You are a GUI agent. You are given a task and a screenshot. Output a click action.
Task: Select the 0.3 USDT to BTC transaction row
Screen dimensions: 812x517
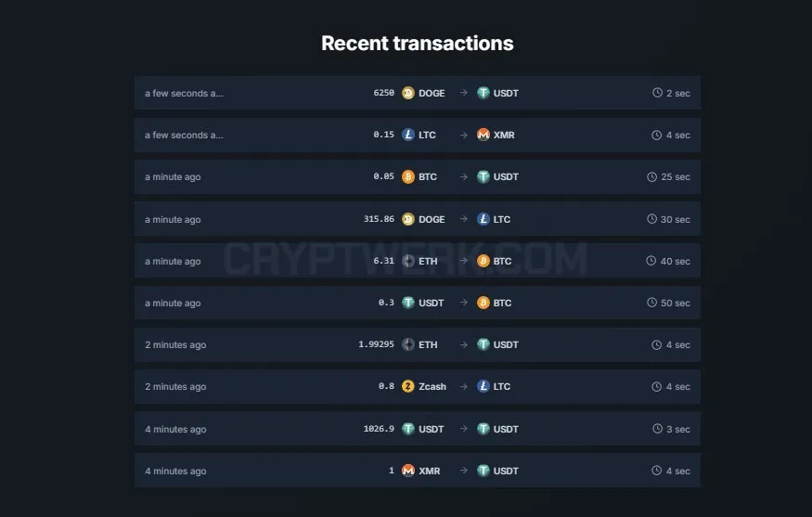pos(418,303)
